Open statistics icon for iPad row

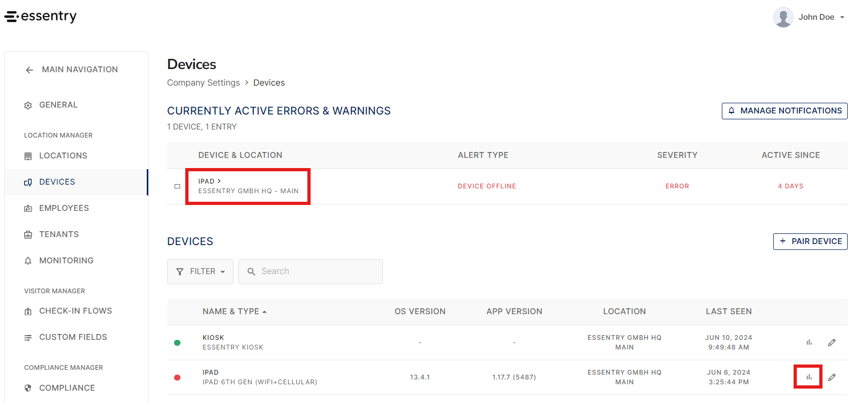809,377
